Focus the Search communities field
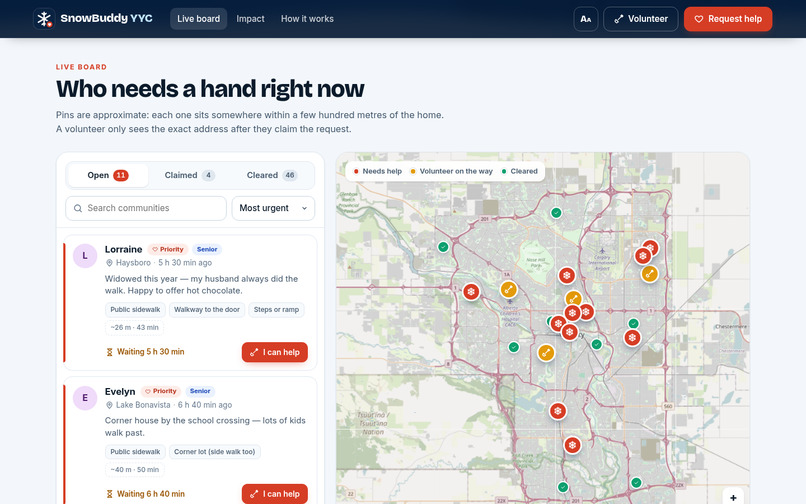This screenshot has height=504, width=806. 146,208
